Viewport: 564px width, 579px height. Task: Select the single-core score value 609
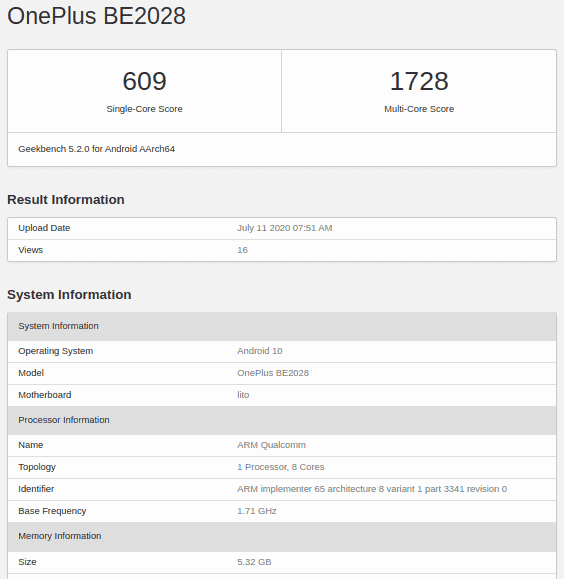(x=144, y=81)
